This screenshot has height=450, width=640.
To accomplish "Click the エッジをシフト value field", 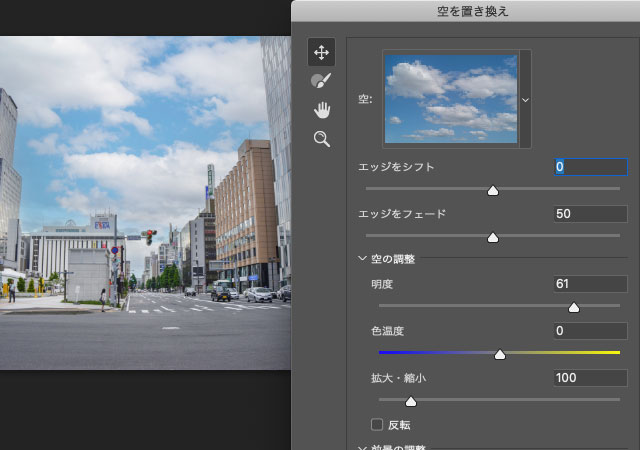I will pyautogui.click(x=591, y=167).
